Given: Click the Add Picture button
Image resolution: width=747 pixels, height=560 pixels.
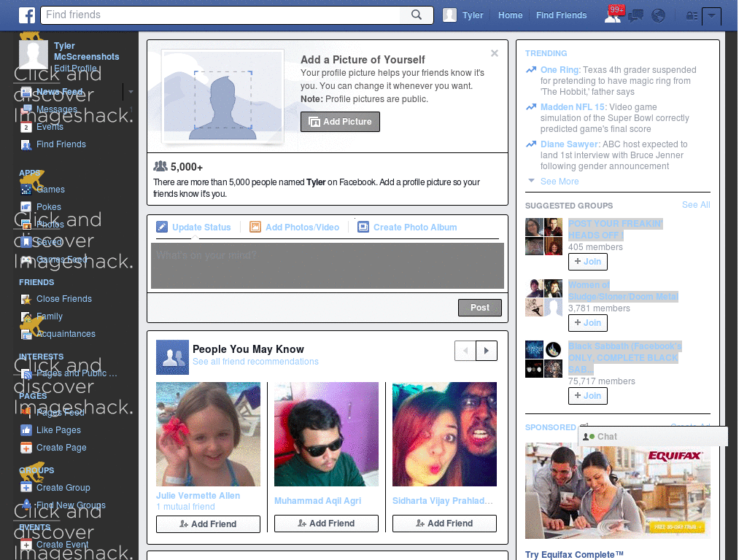Looking at the screenshot, I should [x=340, y=122].
